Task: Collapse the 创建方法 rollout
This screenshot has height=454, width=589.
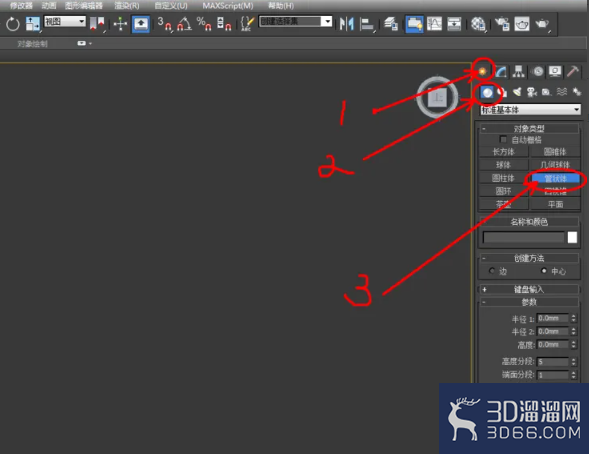Action: 529,258
